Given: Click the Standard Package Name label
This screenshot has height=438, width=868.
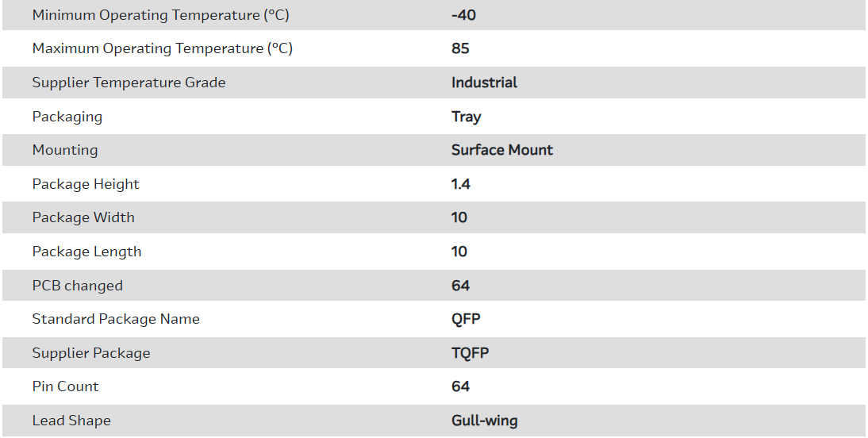Looking at the screenshot, I should 116,319.
